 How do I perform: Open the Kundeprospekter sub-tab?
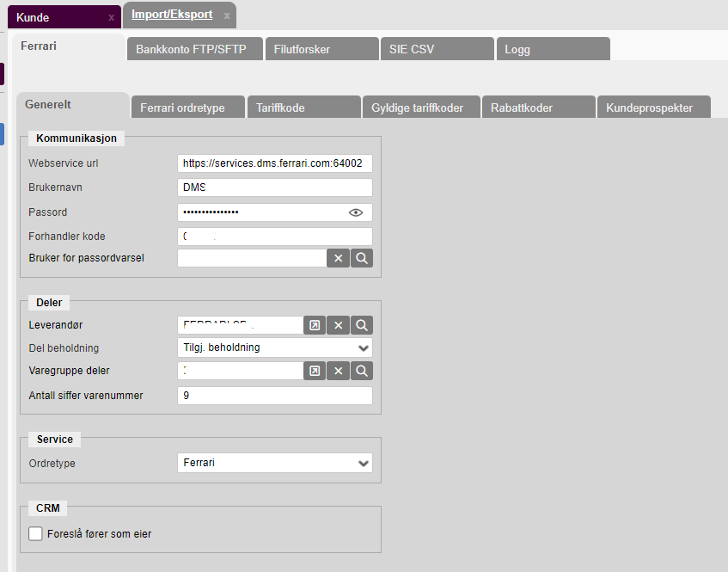(x=654, y=108)
